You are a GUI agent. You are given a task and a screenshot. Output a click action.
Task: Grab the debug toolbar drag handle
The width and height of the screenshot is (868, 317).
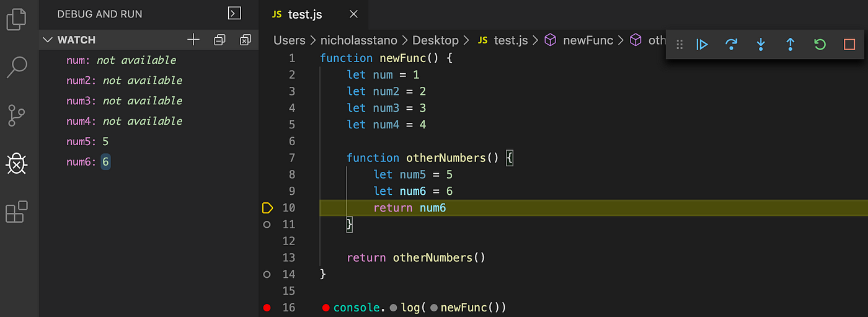680,44
